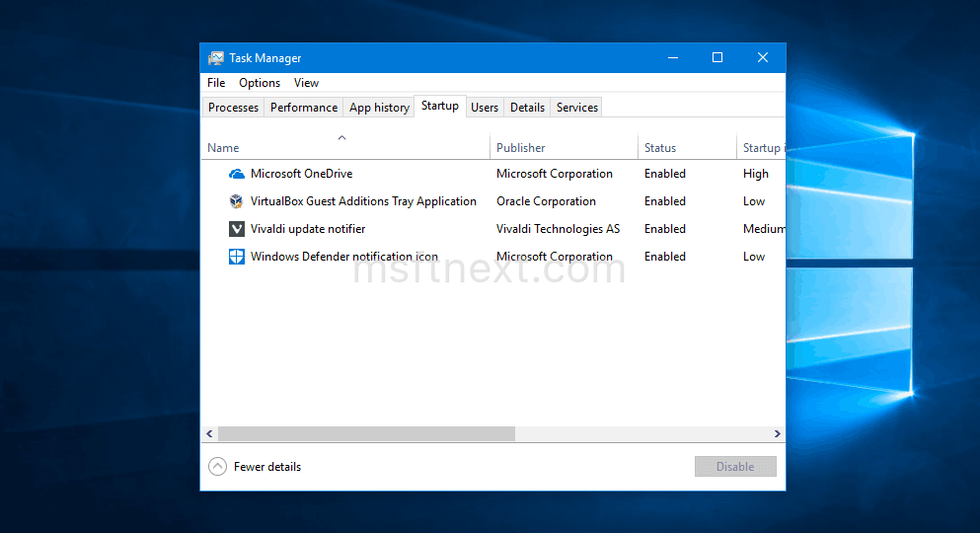Click the VirtualBox Guest Additions icon
Viewport: 980px width, 533px height.
pyautogui.click(x=236, y=201)
